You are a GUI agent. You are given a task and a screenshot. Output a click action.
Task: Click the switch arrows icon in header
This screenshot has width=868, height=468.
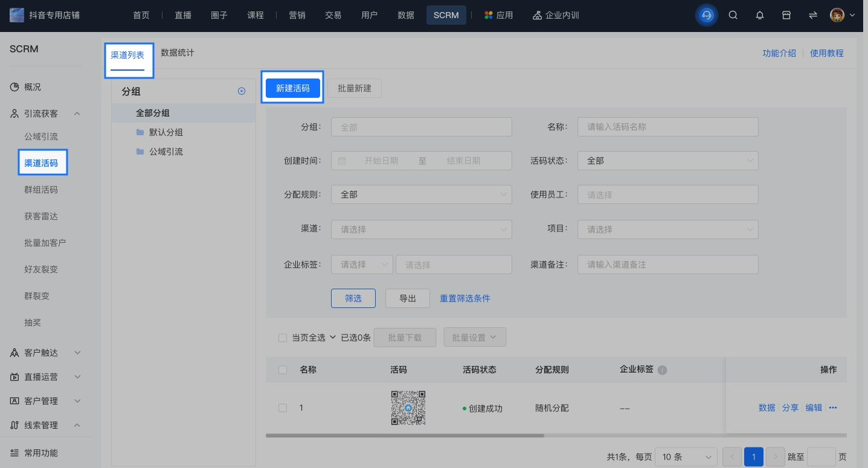pos(813,15)
